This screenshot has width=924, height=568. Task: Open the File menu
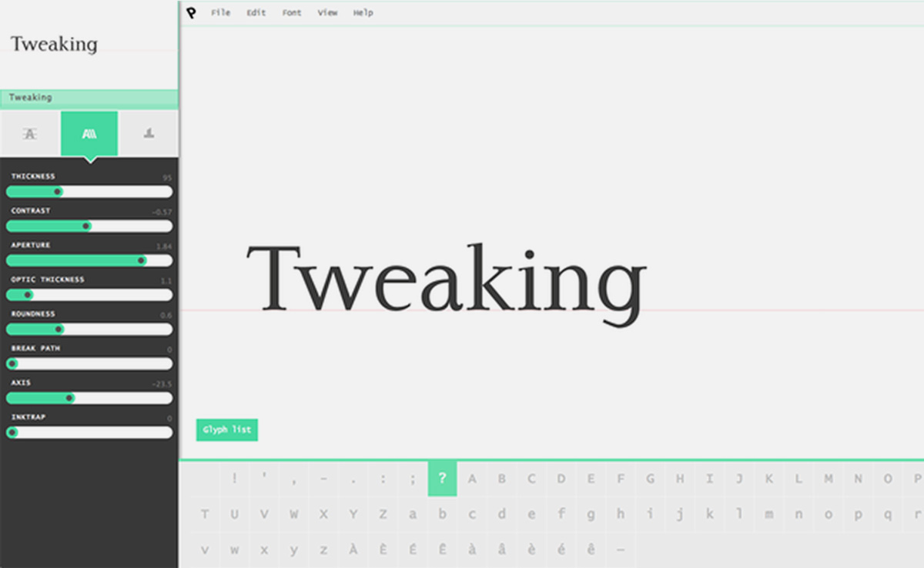pos(220,13)
